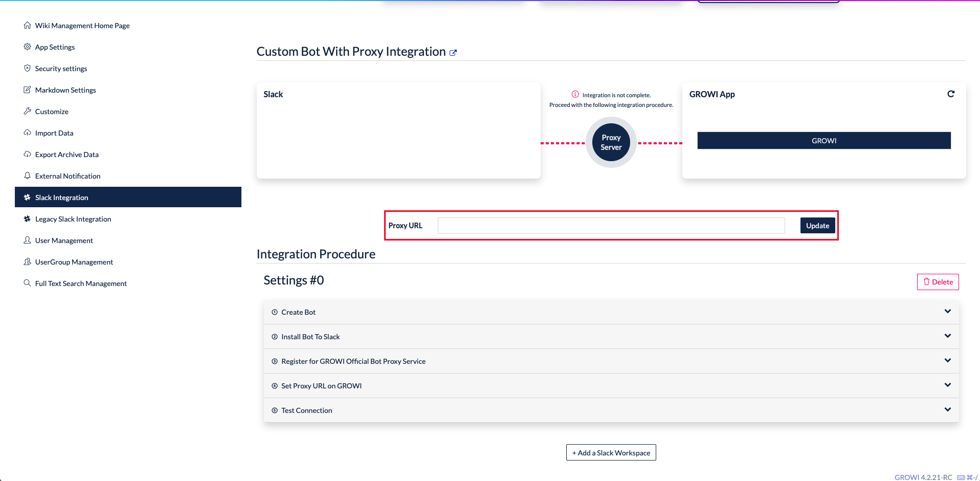The image size is (980, 481).
Task: Click the reload icon in the GROWI App card
Action: [951, 94]
